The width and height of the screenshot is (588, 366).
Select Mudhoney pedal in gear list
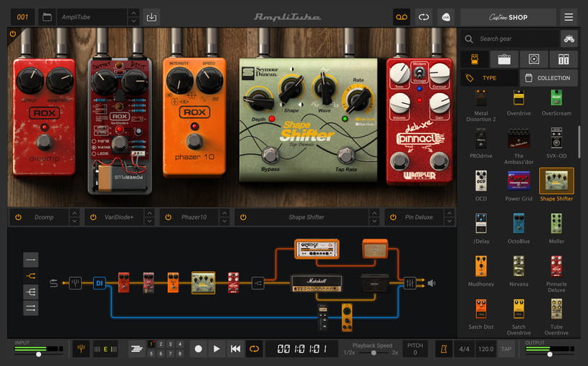tap(481, 271)
